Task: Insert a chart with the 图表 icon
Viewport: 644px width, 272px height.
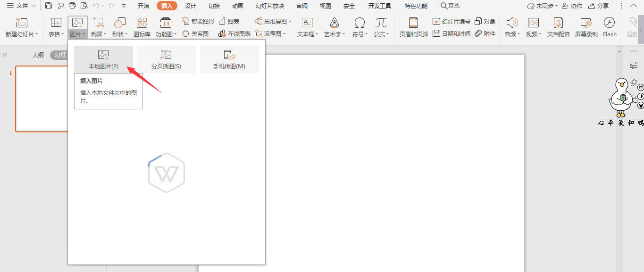Action: point(228,21)
